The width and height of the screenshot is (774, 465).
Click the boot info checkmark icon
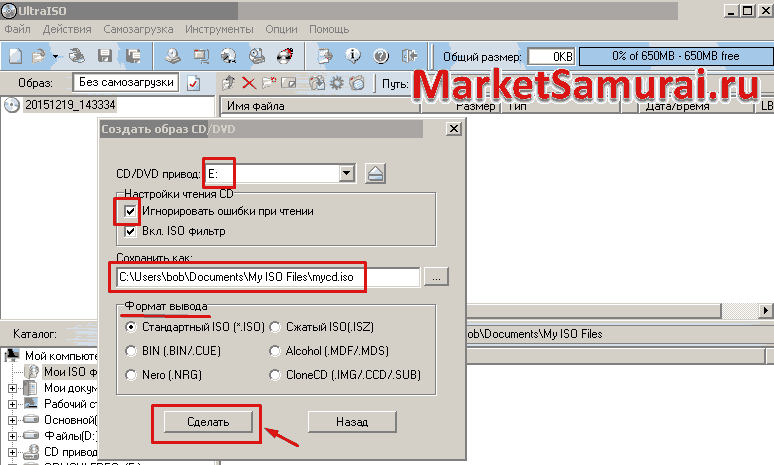[194, 83]
